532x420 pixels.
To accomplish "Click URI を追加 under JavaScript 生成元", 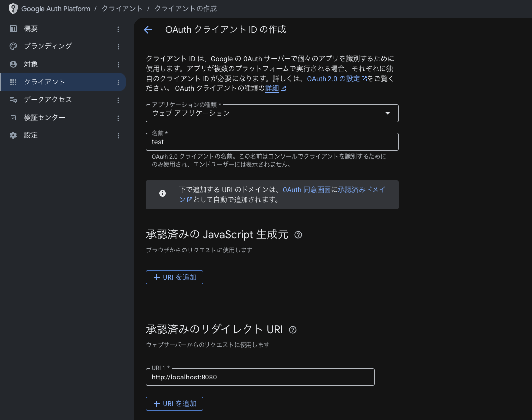I will [174, 277].
